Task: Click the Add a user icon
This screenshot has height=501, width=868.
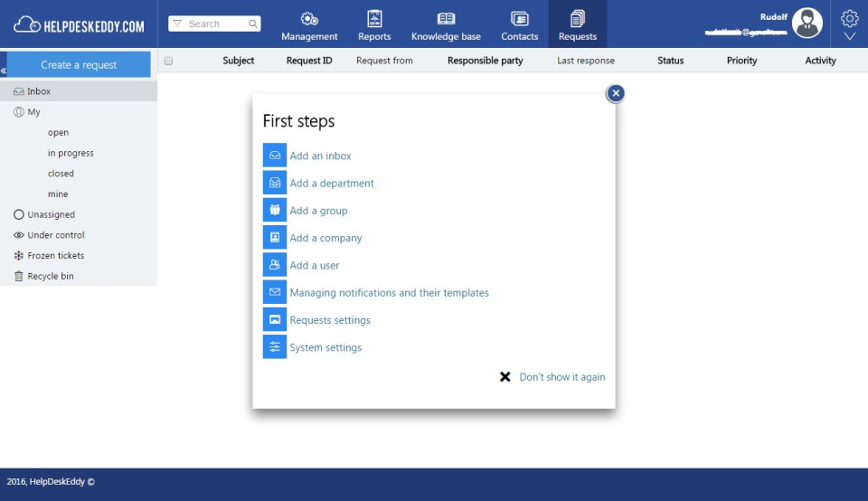Action: [x=274, y=265]
